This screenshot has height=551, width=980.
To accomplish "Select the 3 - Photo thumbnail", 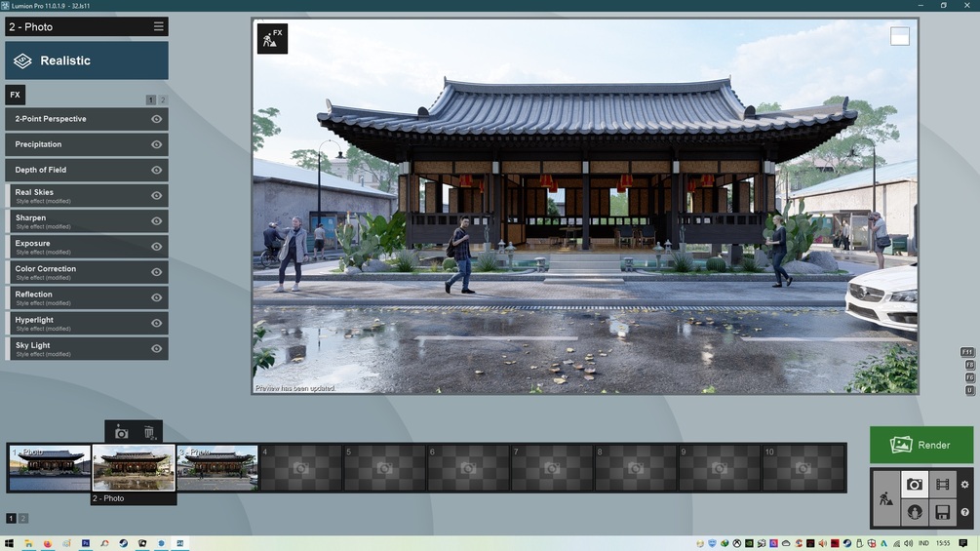I will pyautogui.click(x=217, y=467).
